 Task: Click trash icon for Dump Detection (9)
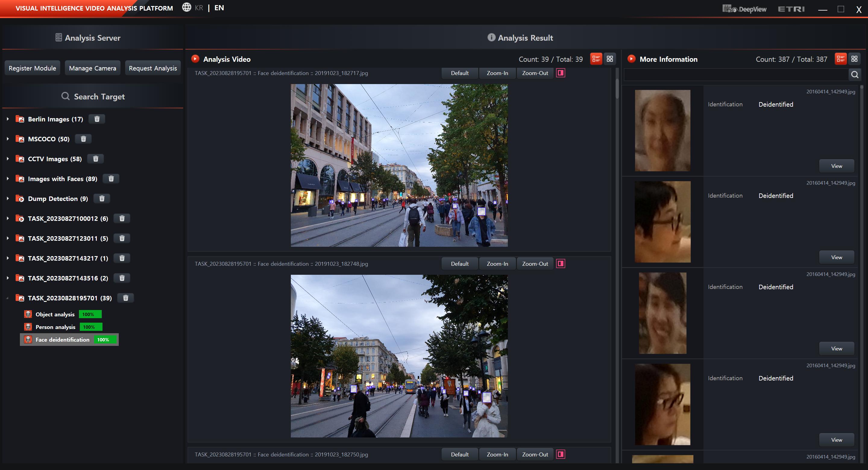[x=102, y=199]
